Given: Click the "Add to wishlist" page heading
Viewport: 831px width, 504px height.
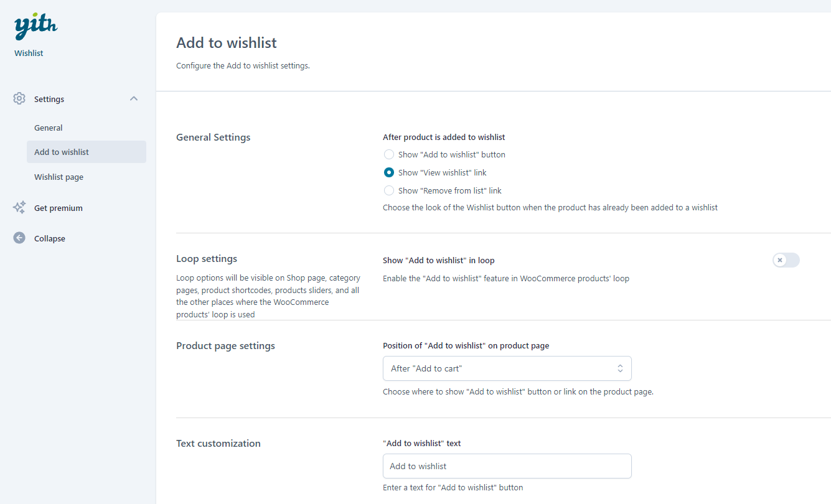Looking at the screenshot, I should (x=227, y=43).
